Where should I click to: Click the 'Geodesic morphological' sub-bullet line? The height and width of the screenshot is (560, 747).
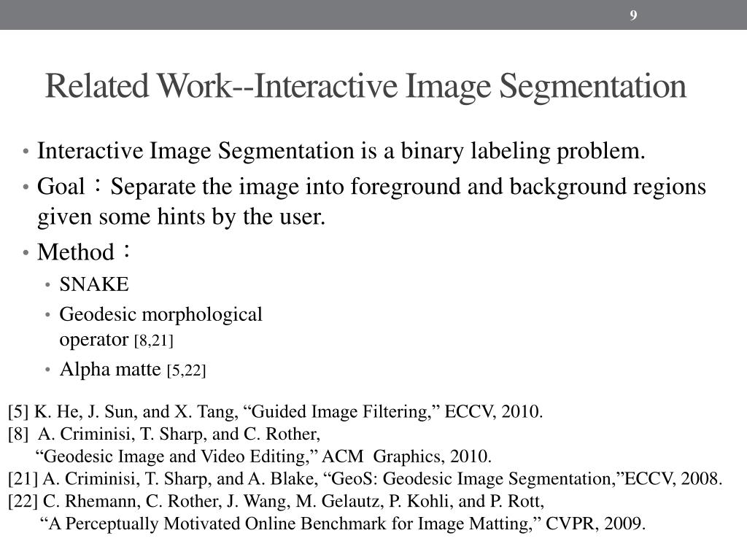pyautogui.click(x=160, y=315)
